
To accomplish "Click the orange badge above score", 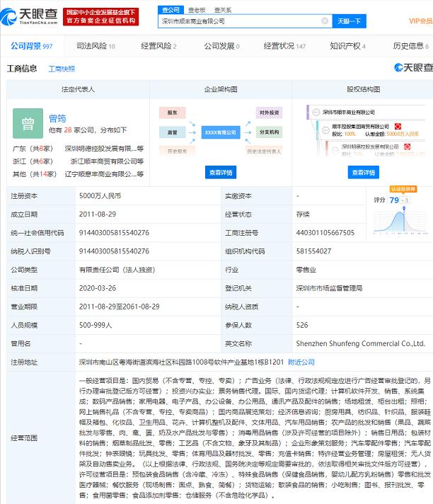I will [x=403, y=189].
